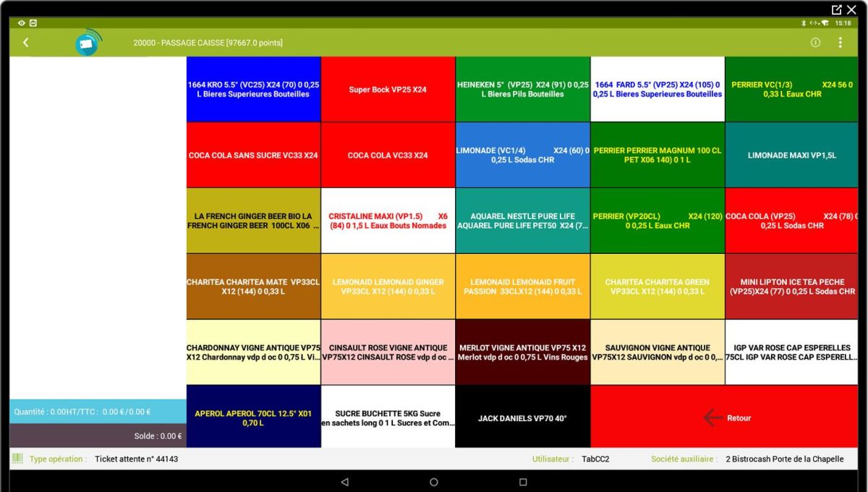This screenshot has height=492, width=868.
Task: Click the TabCC2 user name
Action: coord(595,459)
